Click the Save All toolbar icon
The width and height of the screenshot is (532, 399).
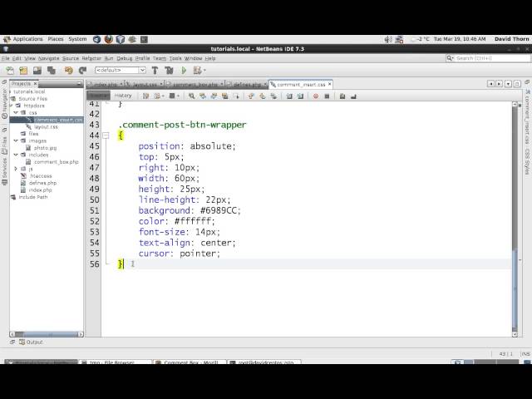click(x=52, y=70)
